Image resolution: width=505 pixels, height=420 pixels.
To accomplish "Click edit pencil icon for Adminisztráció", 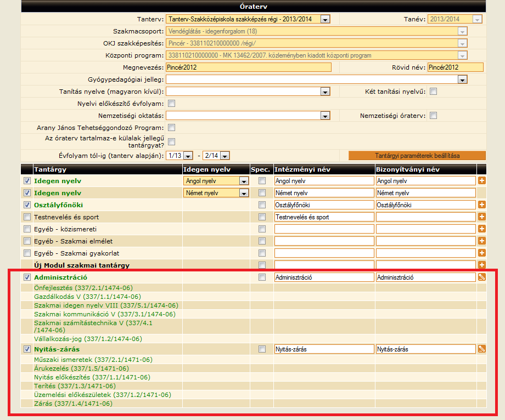I will (481, 277).
